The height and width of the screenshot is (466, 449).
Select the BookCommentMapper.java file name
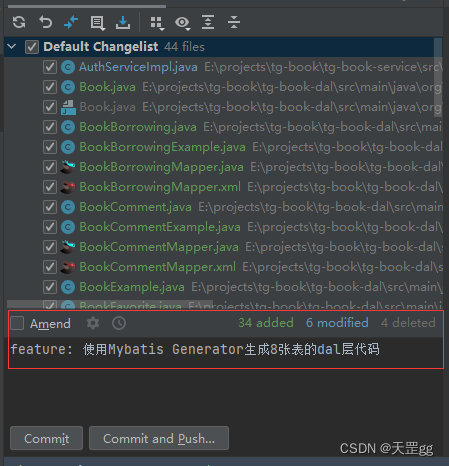[159, 247]
